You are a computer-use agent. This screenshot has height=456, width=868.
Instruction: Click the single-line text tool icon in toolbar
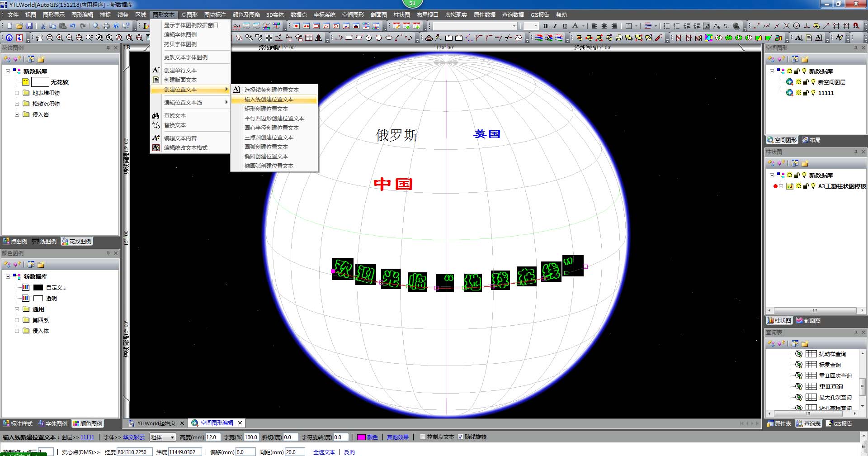point(799,38)
